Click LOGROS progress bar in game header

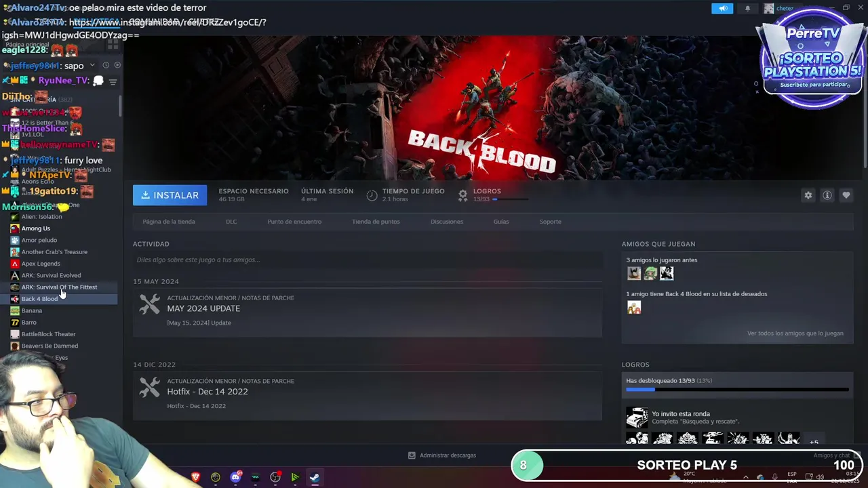(511, 199)
